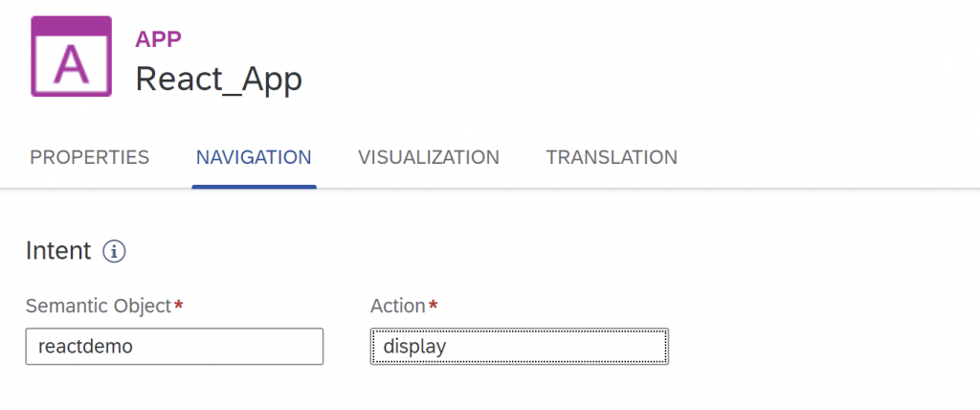
Task: Click the letter A inside the app icon
Action: coord(71,65)
